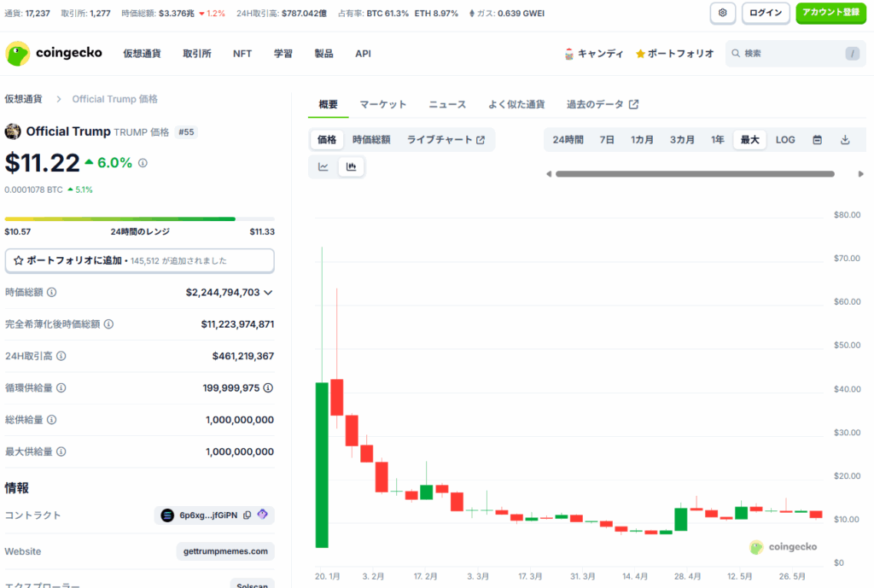Select the 最大 time range
This screenshot has height=588, width=874.
(749, 140)
